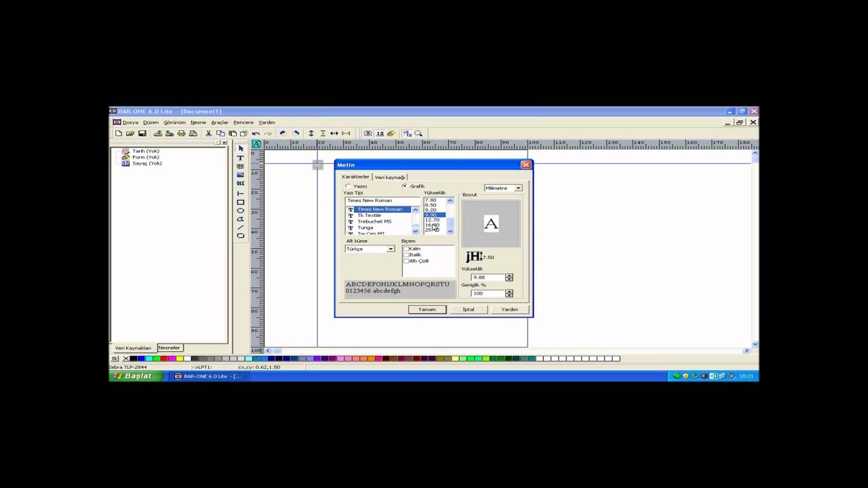868x488 pixels.
Task: Pick the black color swatch in palette
Action: tap(133, 359)
